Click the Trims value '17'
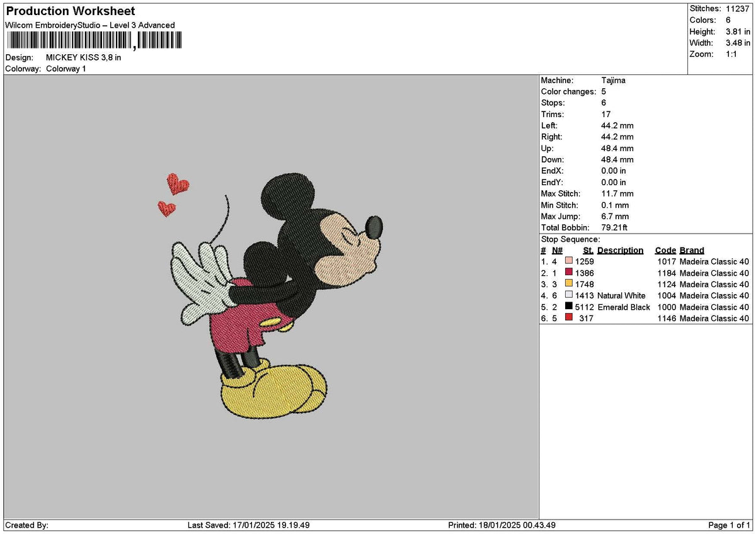This screenshot has width=756, height=534. [605, 115]
